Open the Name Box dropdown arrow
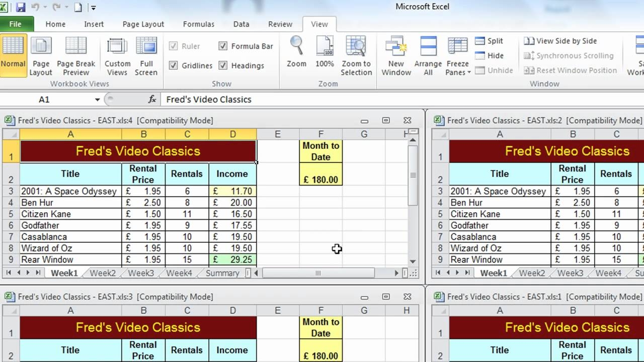The height and width of the screenshot is (362, 644). (98, 100)
